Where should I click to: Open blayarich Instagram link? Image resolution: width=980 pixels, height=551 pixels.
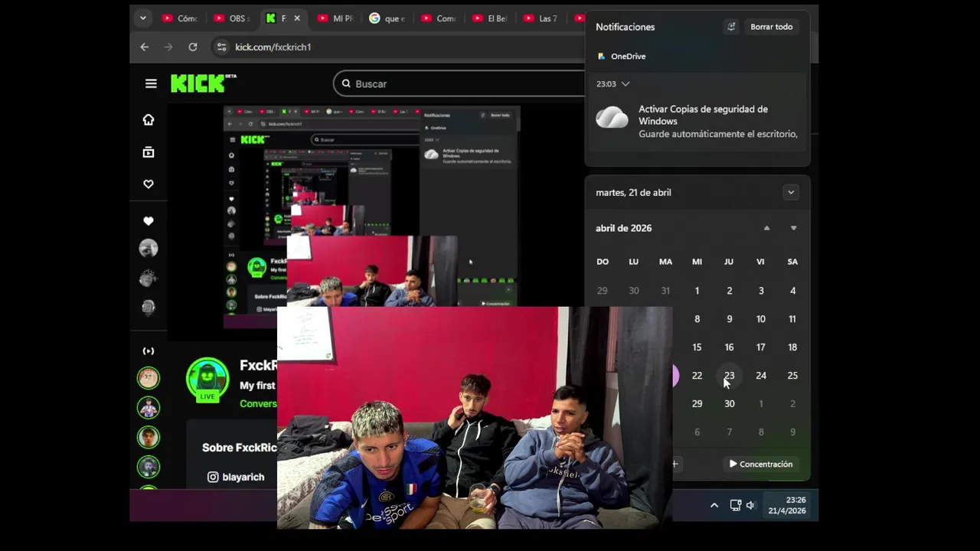(243, 477)
